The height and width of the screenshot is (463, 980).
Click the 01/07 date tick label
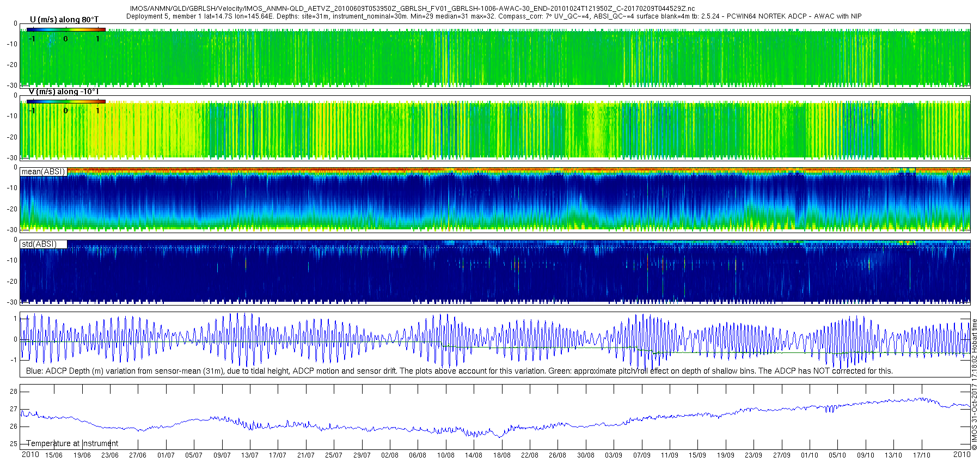(x=166, y=455)
